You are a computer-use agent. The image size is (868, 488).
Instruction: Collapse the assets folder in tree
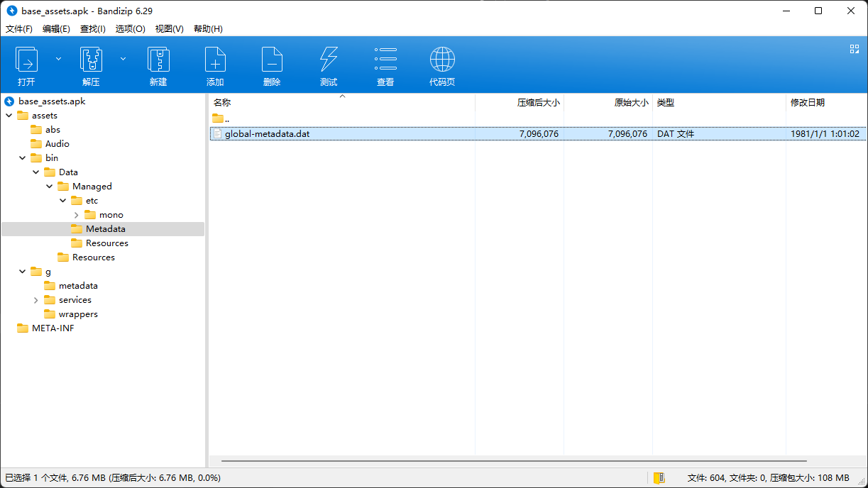click(x=9, y=116)
